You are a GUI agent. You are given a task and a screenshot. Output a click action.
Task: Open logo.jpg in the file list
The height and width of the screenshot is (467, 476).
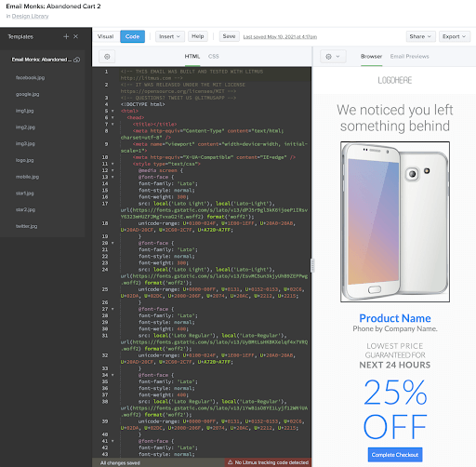tap(25, 160)
